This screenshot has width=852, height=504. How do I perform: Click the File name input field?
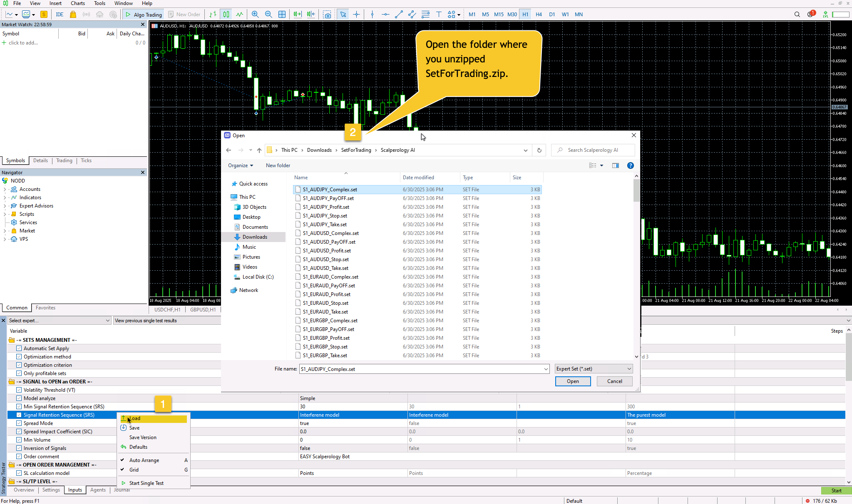pyautogui.click(x=420, y=369)
